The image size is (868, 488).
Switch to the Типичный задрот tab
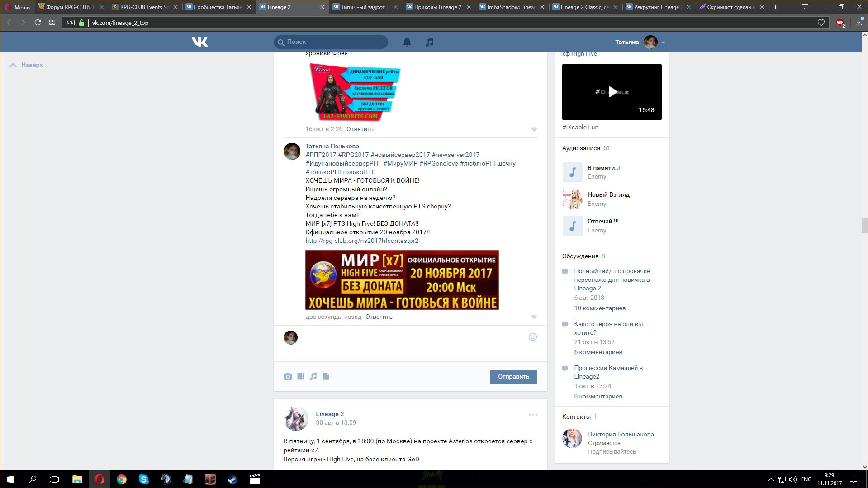pos(365,7)
